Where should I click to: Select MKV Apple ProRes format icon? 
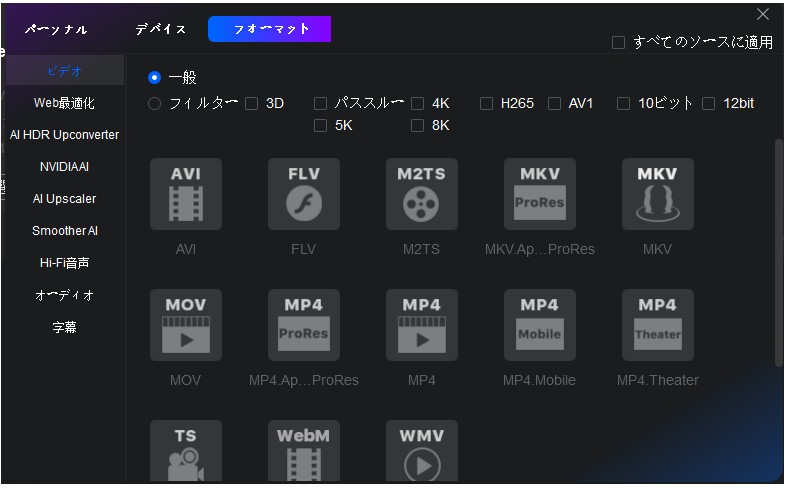pos(539,194)
